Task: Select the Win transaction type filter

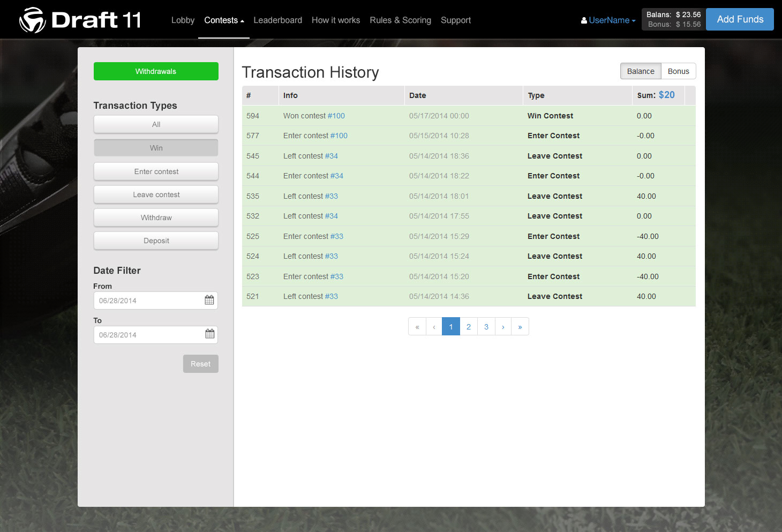Action: 156,148
